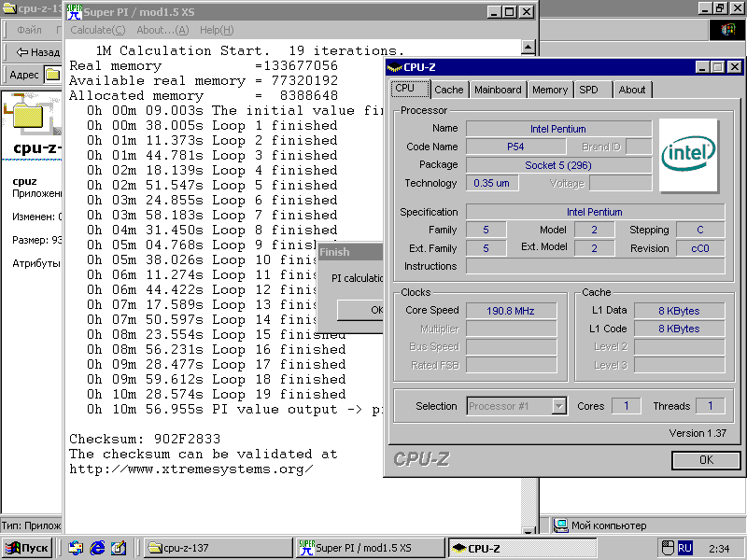
Task: Click the Loop 1 finished line
Action: [212, 126]
